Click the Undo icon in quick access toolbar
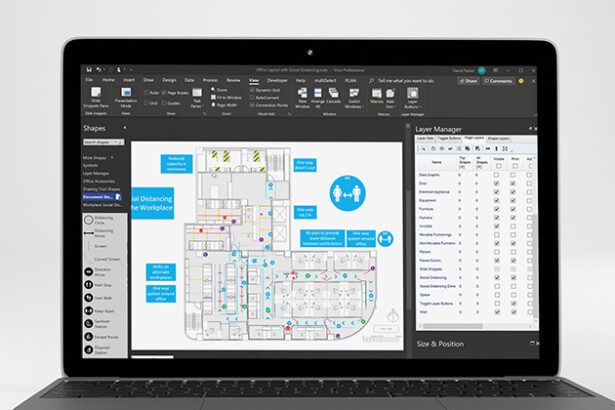Screen dimensions: 615x410 [98, 69]
